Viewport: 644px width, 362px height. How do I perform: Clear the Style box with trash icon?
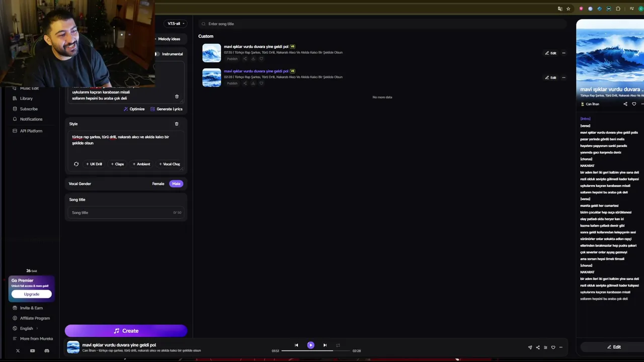coord(177,124)
